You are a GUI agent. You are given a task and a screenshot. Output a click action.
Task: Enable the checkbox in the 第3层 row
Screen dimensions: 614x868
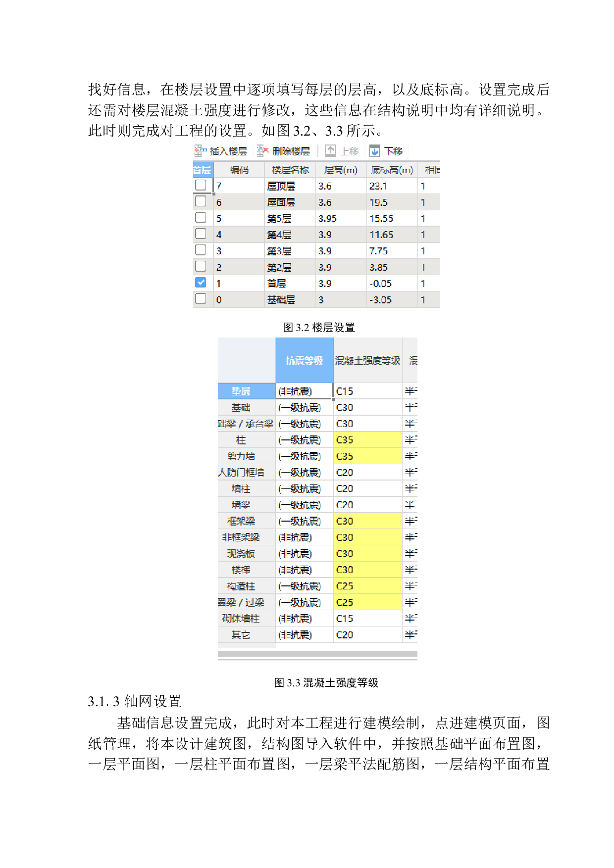click(x=201, y=250)
